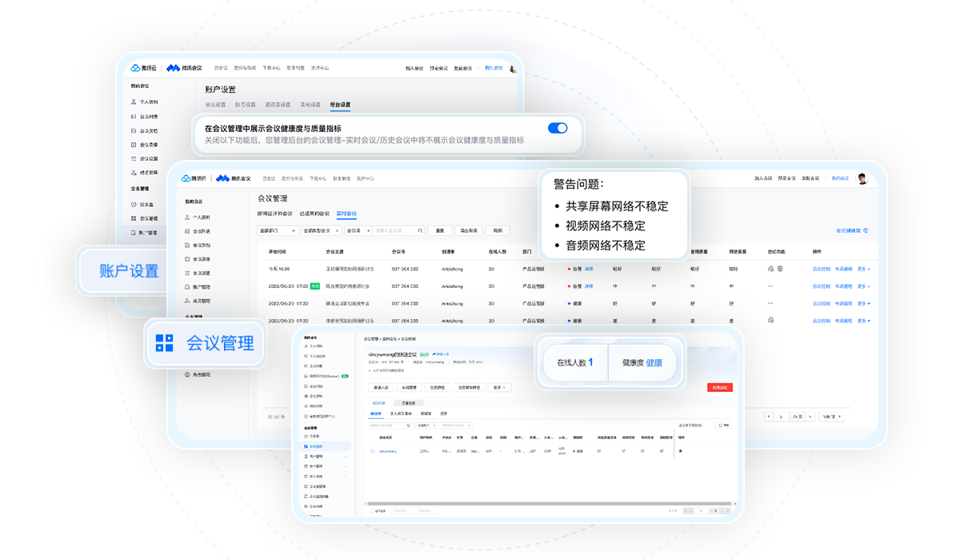The height and width of the screenshot is (560, 960).
Task: Click the 账户管理 sidebar icon
Action: click(187, 287)
